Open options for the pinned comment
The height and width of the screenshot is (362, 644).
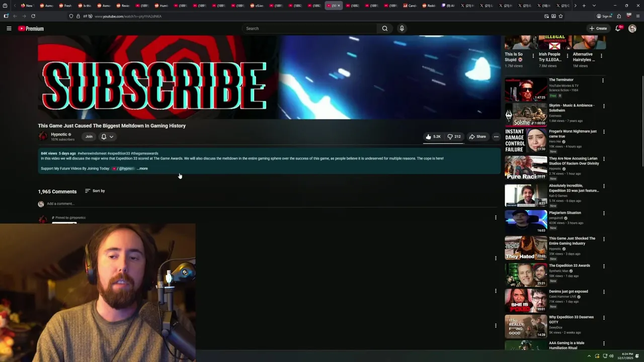click(496, 218)
